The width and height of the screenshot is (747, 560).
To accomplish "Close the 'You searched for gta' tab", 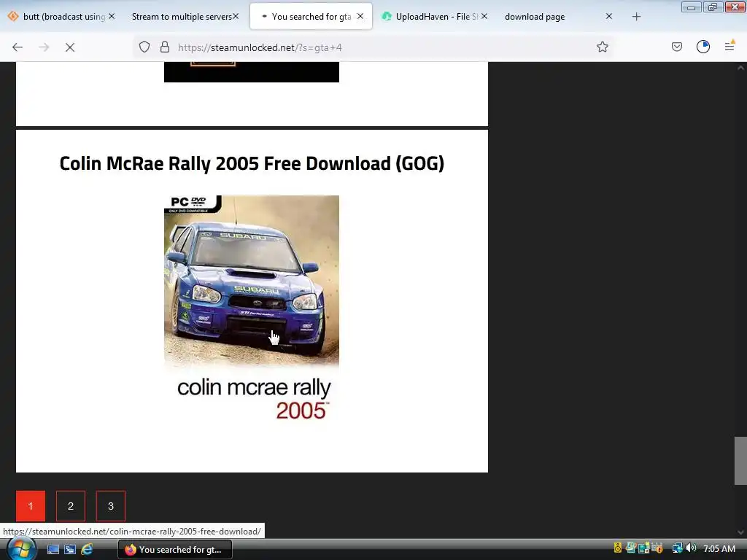I will pyautogui.click(x=360, y=16).
